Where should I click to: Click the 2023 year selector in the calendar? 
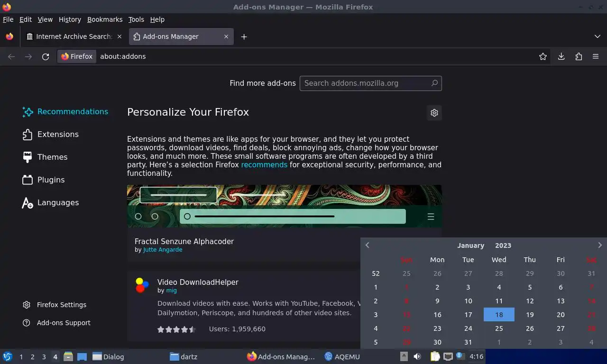503,246
